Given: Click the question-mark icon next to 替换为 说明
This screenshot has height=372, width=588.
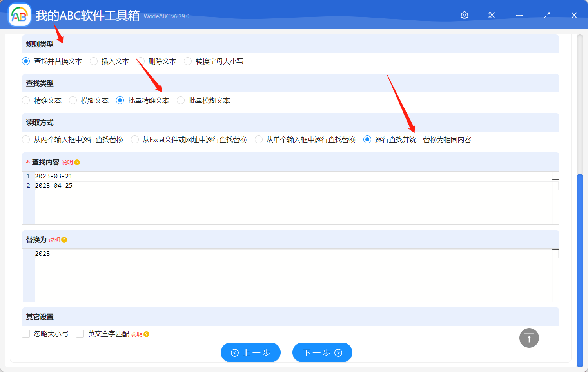Looking at the screenshot, I should click(64, 240).
